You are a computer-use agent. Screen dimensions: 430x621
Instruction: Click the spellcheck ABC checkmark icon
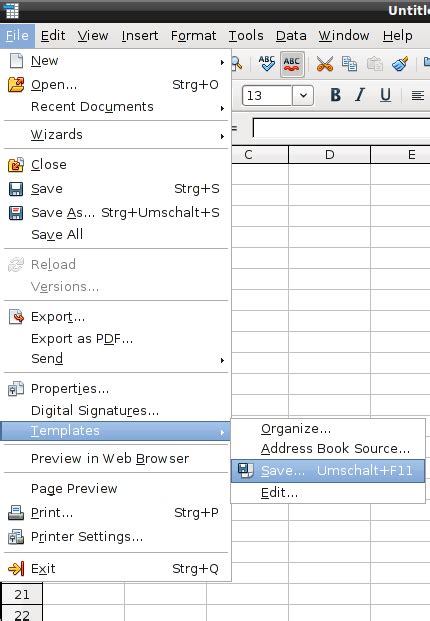[x=267, y=63]
